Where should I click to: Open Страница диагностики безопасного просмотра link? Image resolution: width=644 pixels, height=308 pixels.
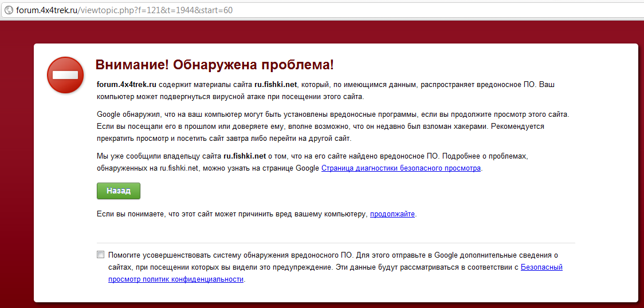[x=400, y=168]
